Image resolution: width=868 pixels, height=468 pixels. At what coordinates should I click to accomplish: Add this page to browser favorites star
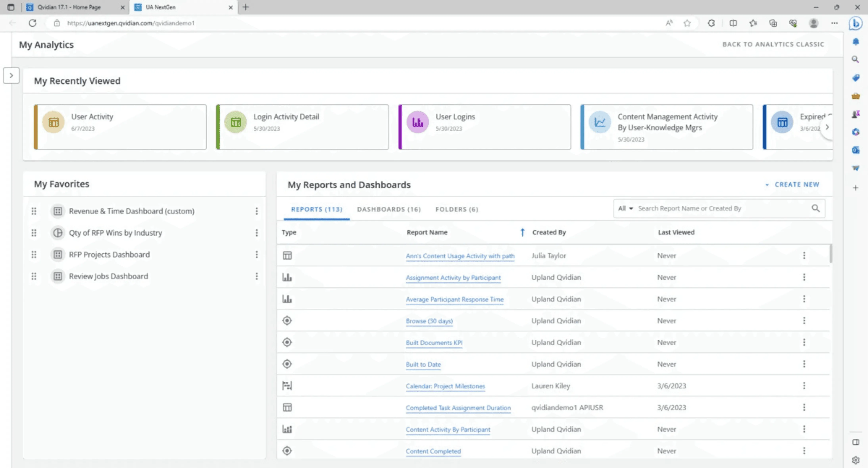[x=687, y=23]
